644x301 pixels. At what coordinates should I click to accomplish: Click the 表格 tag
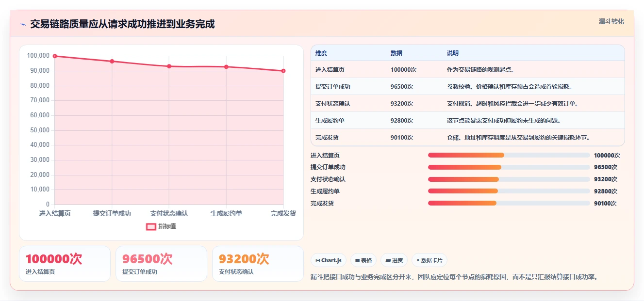[x=363, y=260]
